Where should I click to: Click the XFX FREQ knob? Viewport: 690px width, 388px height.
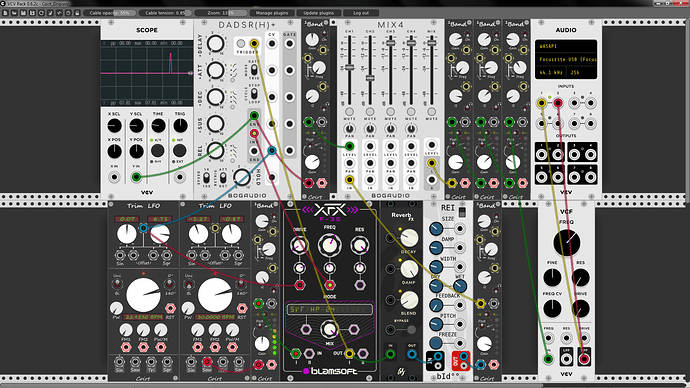[x=329, y=245]
